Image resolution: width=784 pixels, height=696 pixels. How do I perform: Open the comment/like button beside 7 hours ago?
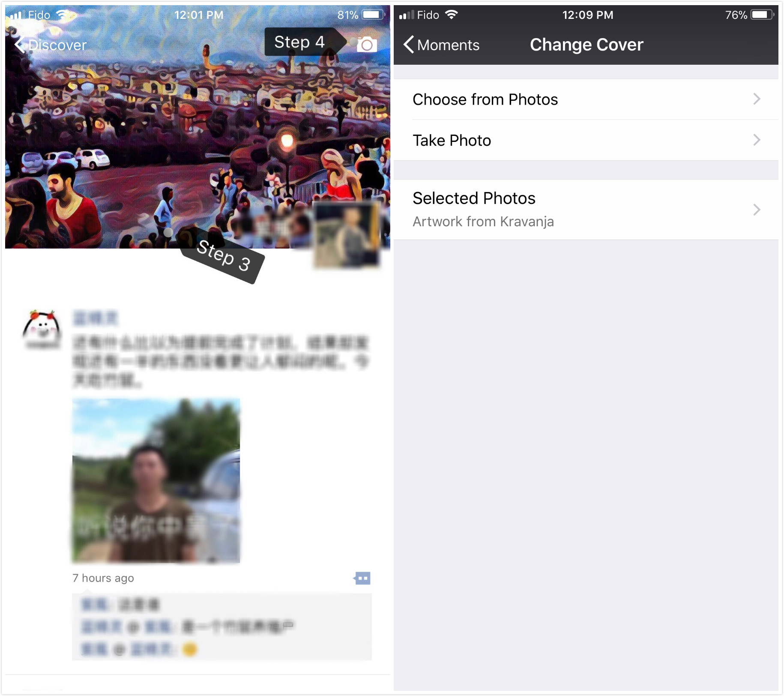click(362, 578)
